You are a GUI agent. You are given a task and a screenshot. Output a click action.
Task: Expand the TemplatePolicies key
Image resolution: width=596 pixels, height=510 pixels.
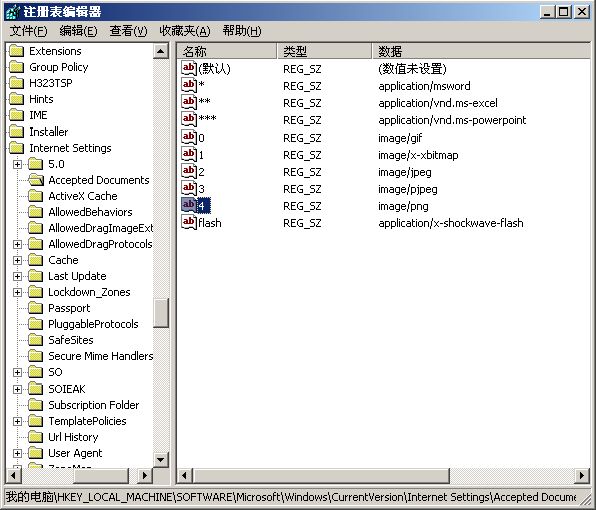(17, 421)
